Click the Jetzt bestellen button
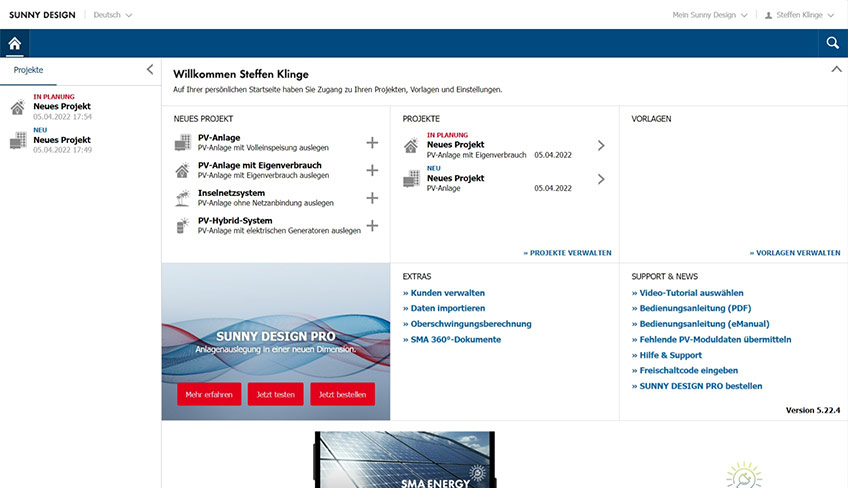This screenshot has width=848, height=488. (342, 394)
